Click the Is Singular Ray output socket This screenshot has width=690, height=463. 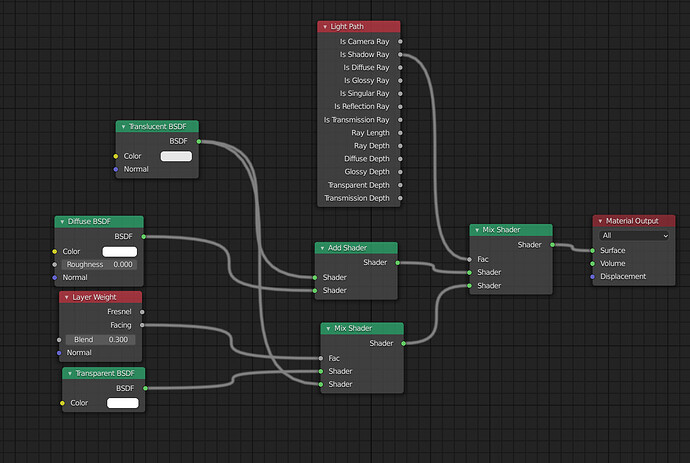point(400,94)
